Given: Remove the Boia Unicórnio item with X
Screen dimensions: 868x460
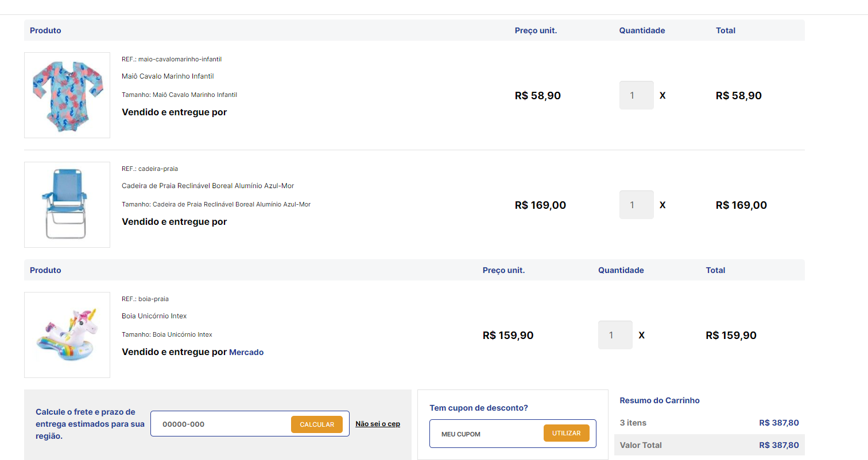Looking at the screenshot, I should tap(642, 336).
